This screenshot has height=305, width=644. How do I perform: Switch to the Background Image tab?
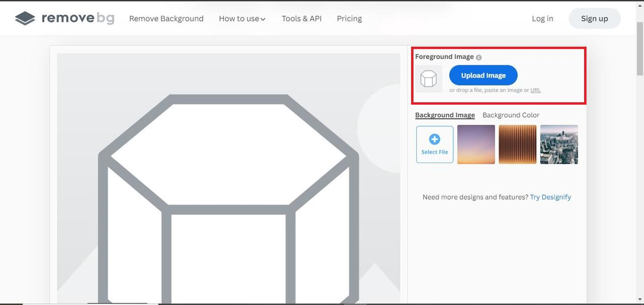(445, 115)
